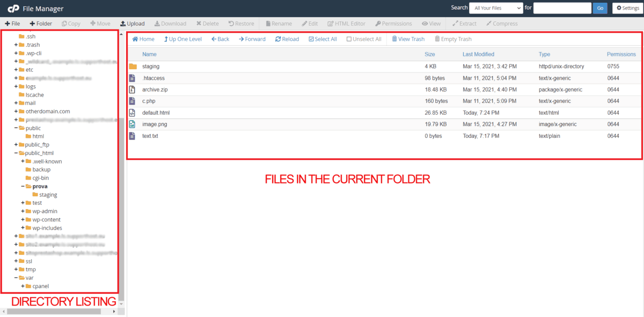The width and height of the screenshot is (644, 317).
Task: Click the image.png file icon
Action: click(133, 124)
